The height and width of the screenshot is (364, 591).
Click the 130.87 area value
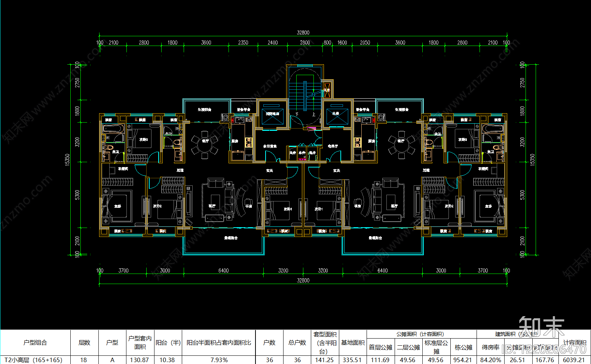[139, 360]
